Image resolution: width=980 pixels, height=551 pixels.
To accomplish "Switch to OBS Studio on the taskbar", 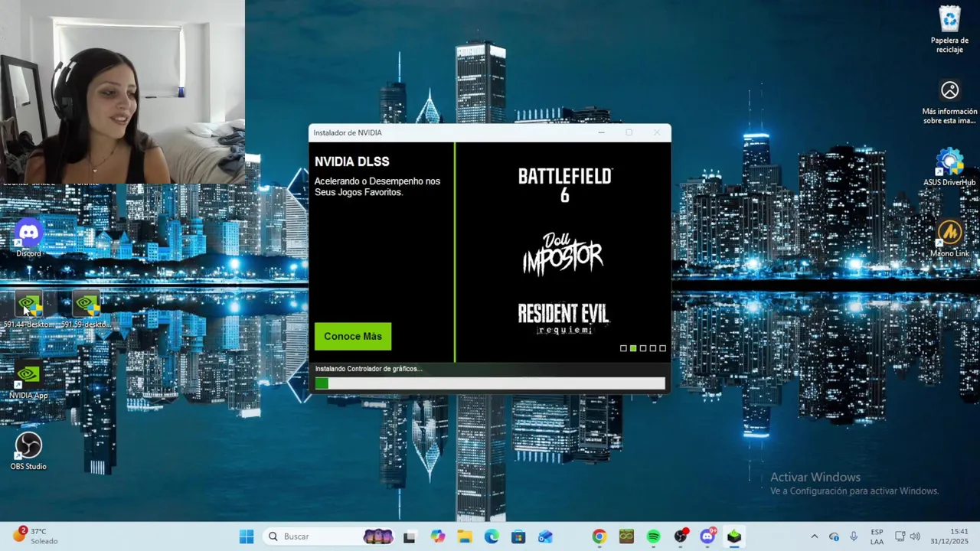I will point(681,536).
